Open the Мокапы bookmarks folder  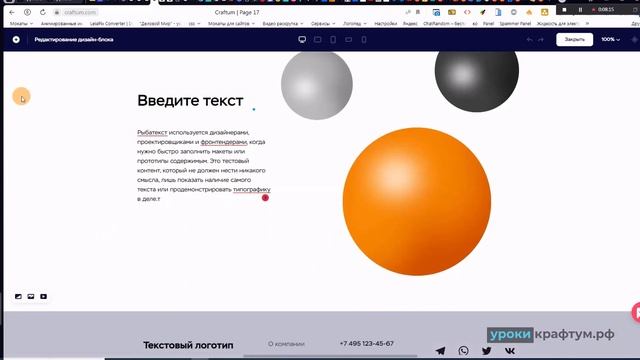pos(21,24)
